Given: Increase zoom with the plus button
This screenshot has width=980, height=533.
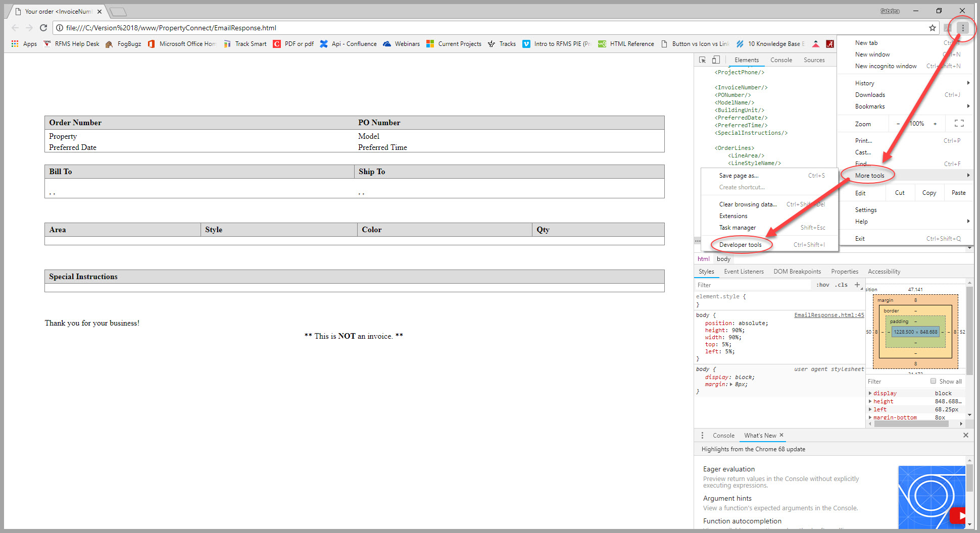Looking at the screenshot, I should coord(935,124).
